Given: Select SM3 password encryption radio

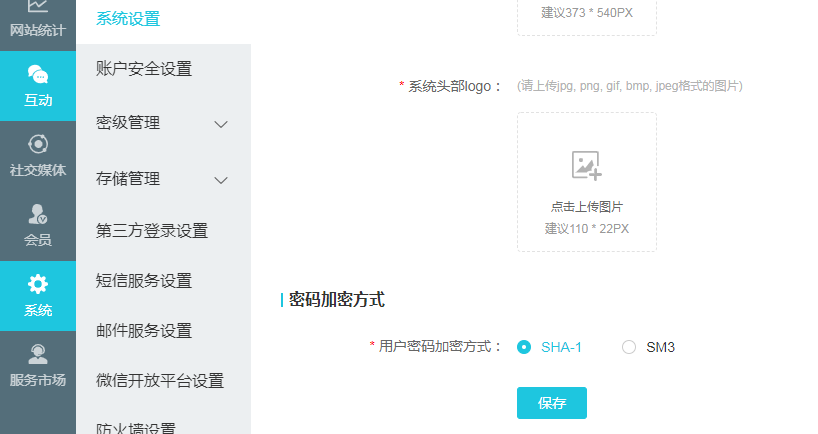Looking at the screenshot, I should (x=629, y=347).
